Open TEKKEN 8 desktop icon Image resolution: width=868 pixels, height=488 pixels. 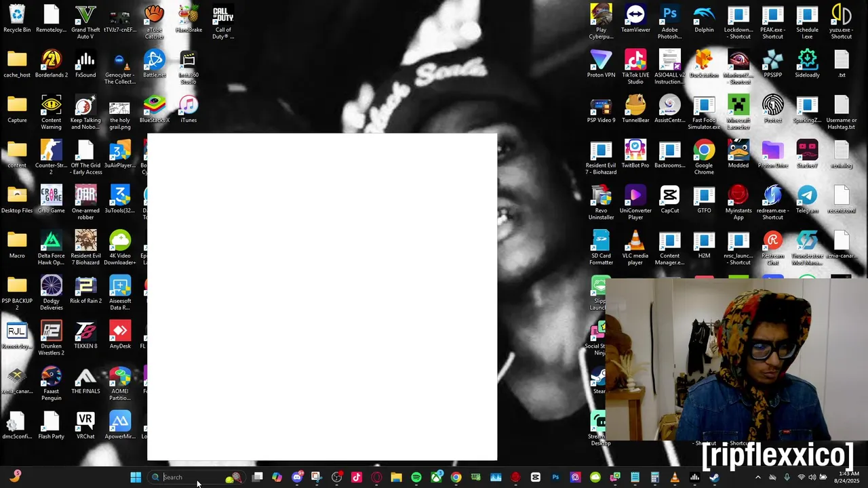click(x=85, y=335)
